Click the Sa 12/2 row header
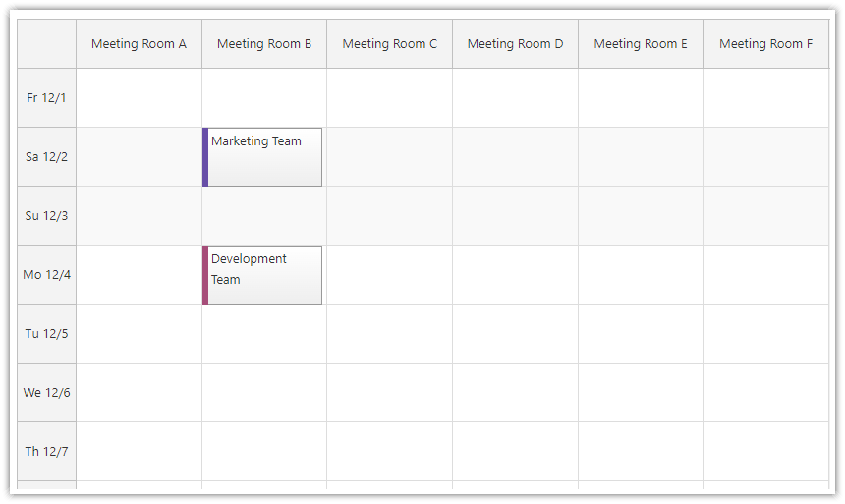Image resolution: width=845 pixels, height=504 pixels. [47, 157]
